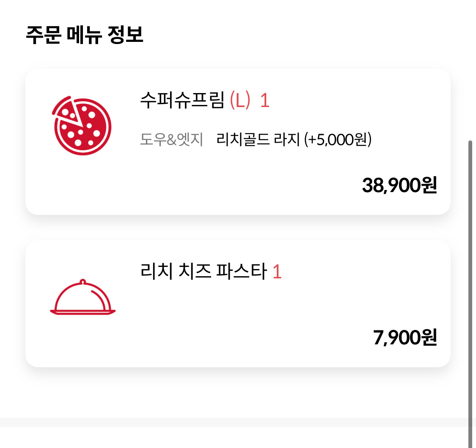This screenshot has height=448, width=476.
Task: Select the 수퍼슈프림 pizza order card
Action: pos(238,142)
